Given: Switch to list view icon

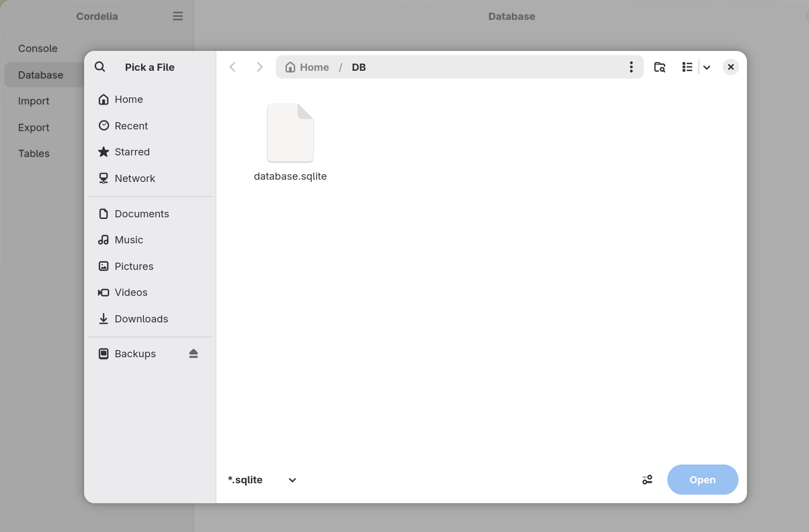Looking at the screenshot, I should pyautogui.click(x=687, y=67).
